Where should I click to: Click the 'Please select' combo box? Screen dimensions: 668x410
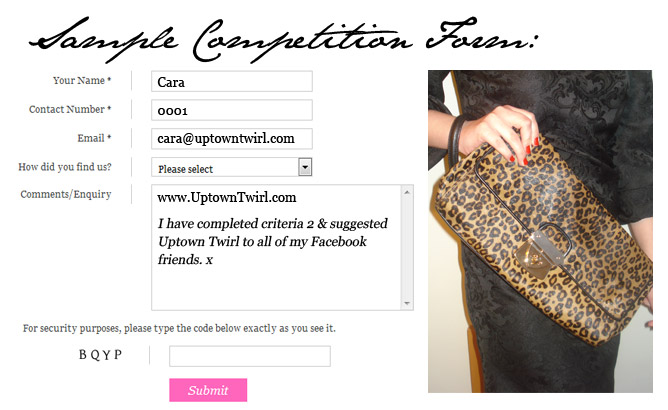tap(232, 167)
